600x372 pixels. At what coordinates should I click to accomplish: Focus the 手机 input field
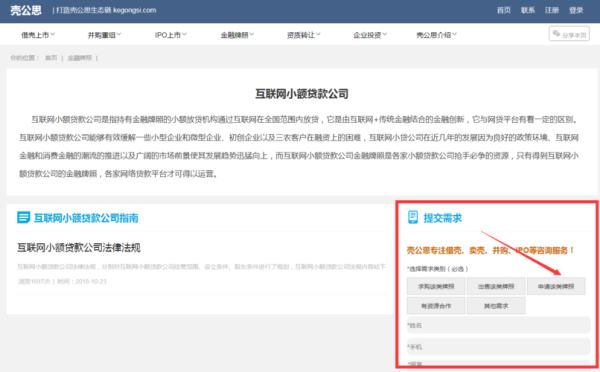pyautogui.click(x=499, y=347)
